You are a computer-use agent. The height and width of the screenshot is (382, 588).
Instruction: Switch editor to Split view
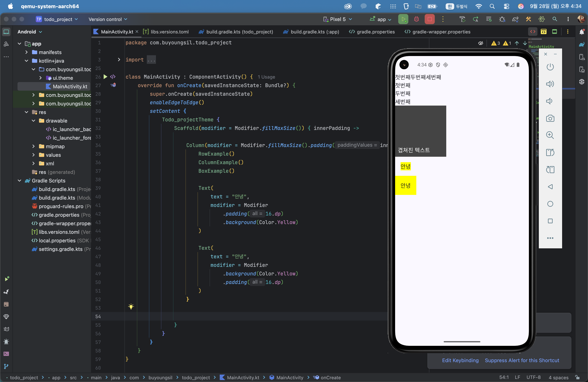pyautogui.click(x=543, y=32)
